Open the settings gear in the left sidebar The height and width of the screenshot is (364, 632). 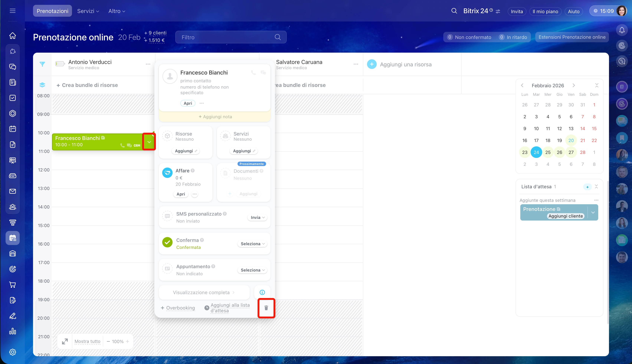tap(12, 352)
